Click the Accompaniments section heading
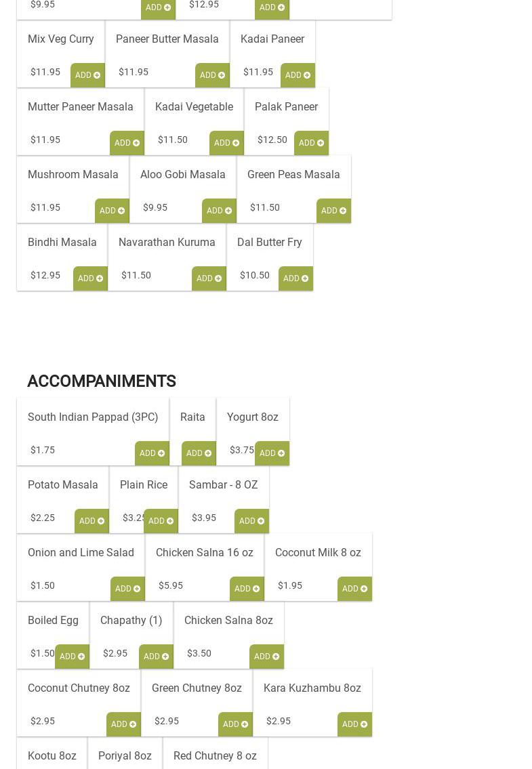This screenshot has width=532, height=769. pos(102,381)
